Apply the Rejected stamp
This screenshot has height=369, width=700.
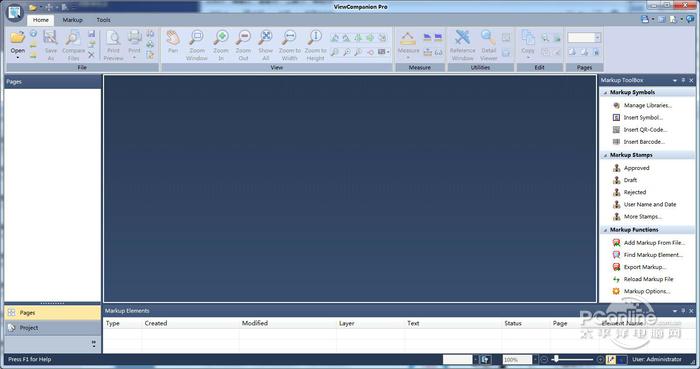tap(635, 192)
